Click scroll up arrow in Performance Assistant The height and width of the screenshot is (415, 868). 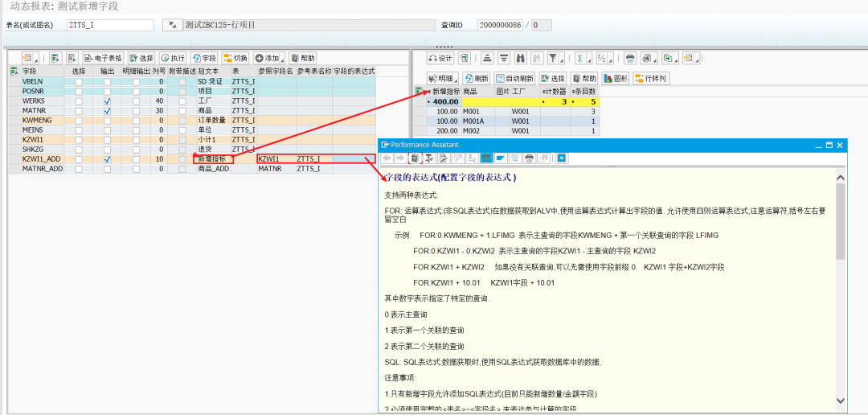(841, 177)
